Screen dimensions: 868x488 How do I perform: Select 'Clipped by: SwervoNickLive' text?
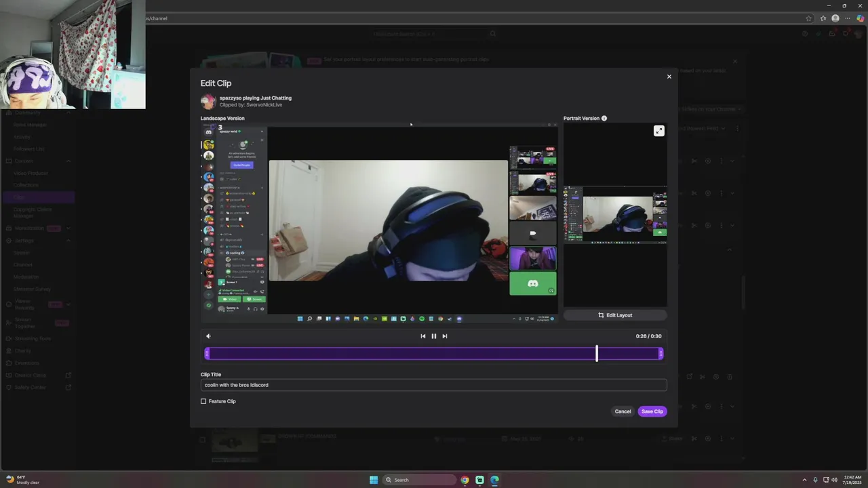[251, 105]
